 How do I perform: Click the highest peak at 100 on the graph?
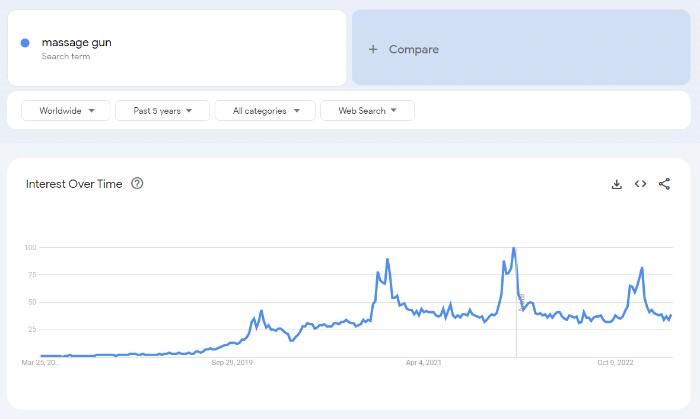[x=513, y=248]
